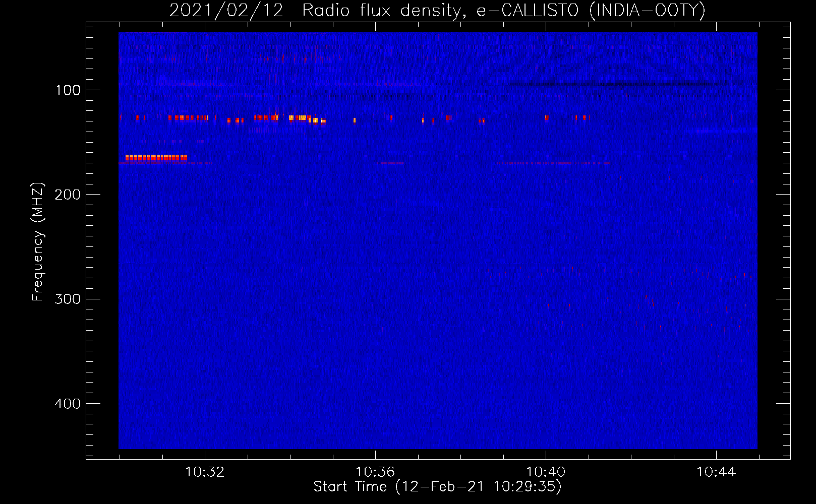Viewport: 816px width, 504px height.
Task: Click the '10:36' time tick label
Action: point(375,472)
